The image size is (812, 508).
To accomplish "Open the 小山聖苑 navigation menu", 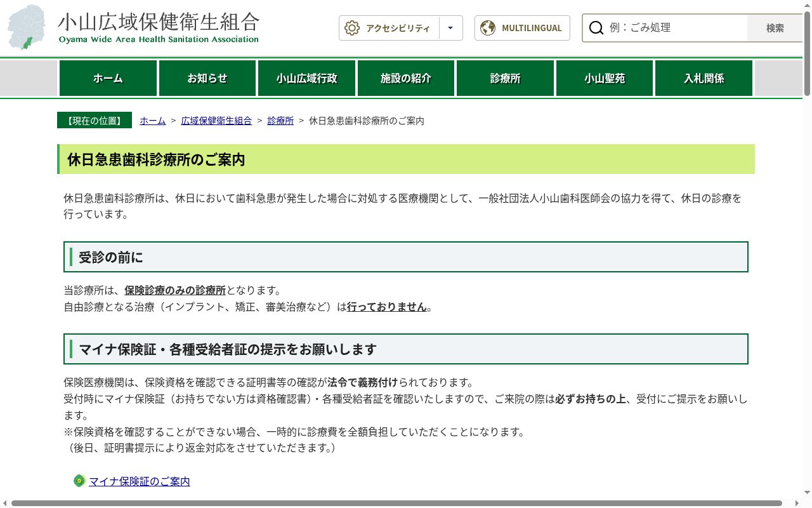I will 605,78.
